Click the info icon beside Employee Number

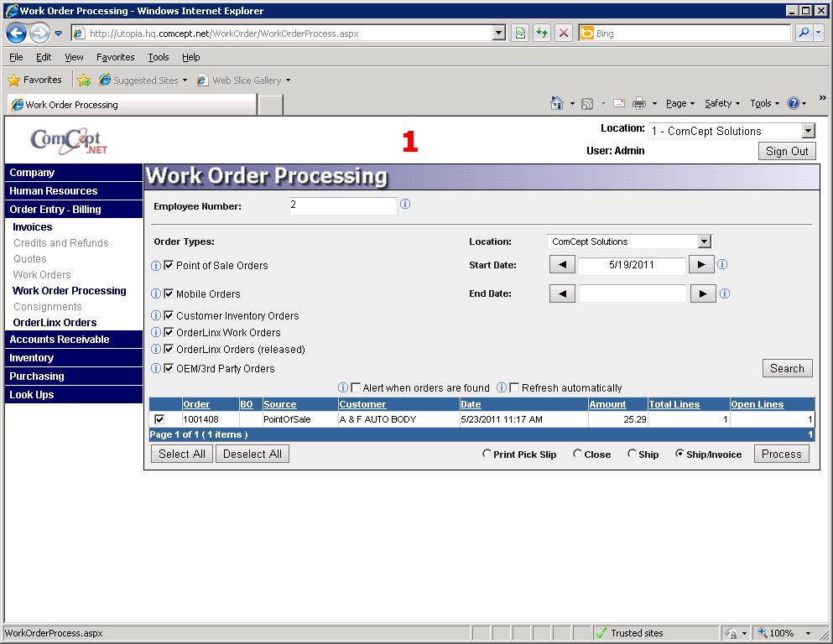tap(405, 205)
